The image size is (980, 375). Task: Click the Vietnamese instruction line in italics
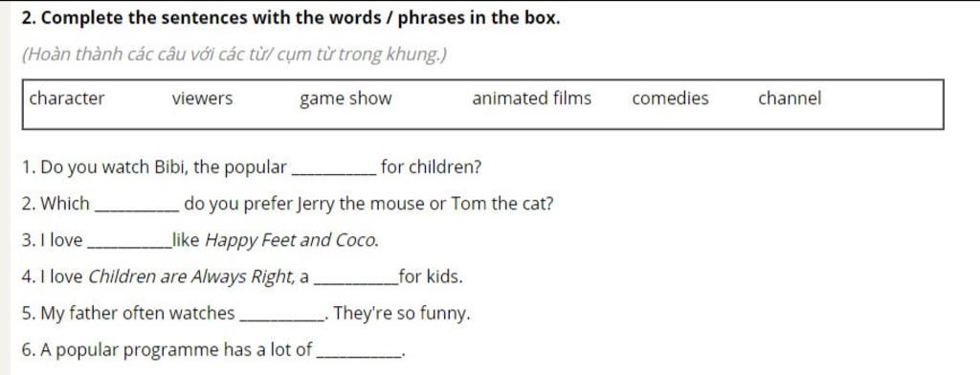234,55
